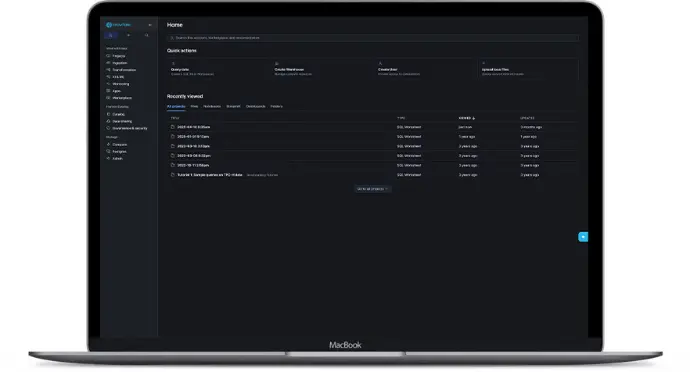Open Data sharing icon in sidebar
This screenshot has width=690, height=372.
[108, 121]
